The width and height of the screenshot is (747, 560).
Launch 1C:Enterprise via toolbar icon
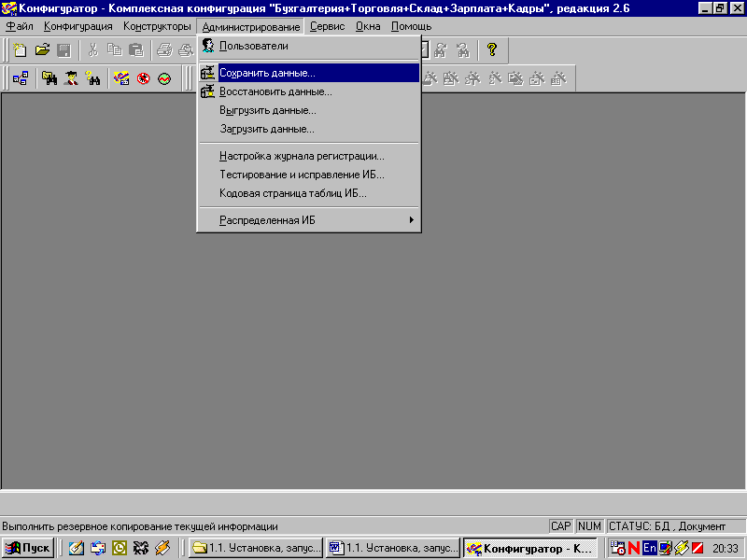pyautogui.click(x=121, y=78)
